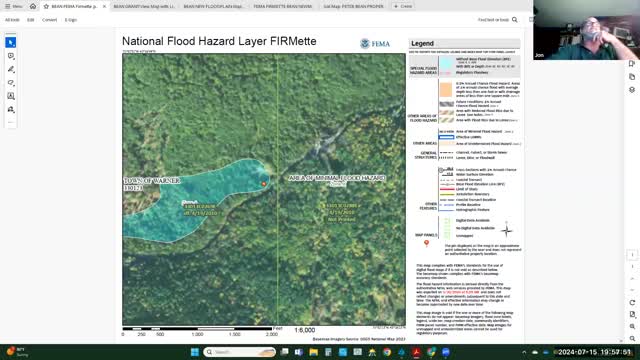
Task: Close the BEAN FEMA Firmette tab
Action: point(104,6)
